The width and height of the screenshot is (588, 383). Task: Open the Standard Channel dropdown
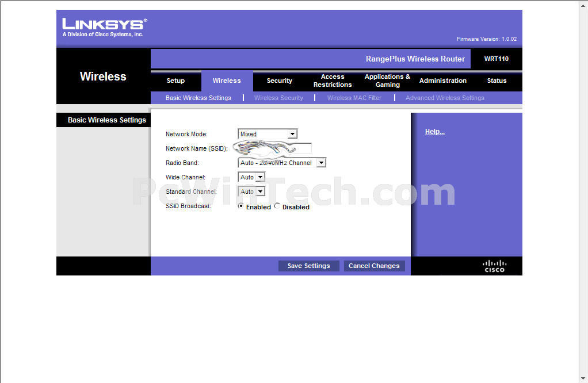click(x=251, y=191)
